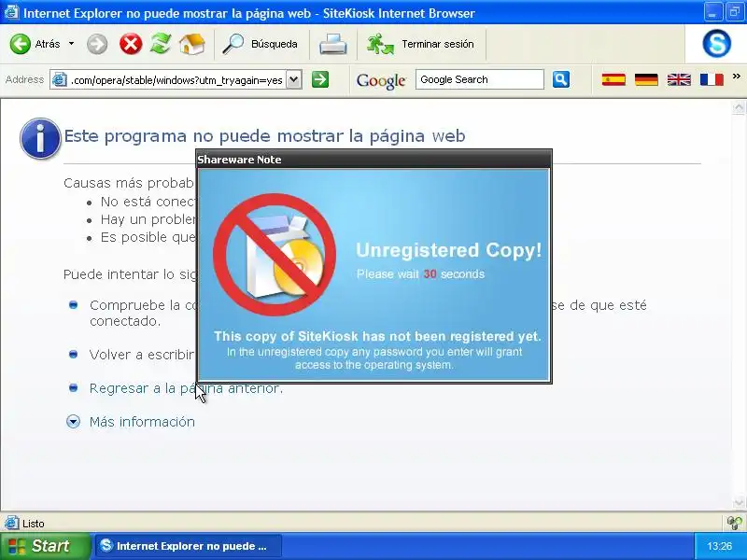Switch language with the Spanish flag
Image resolution: width=747 pixels, height=560 pixels.
coord(613,79)
